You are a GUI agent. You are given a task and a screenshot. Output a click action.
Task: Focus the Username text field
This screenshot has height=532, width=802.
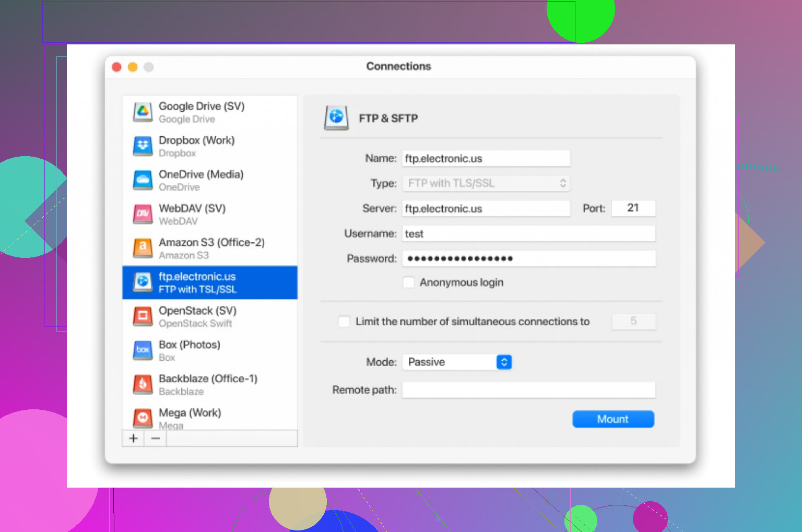[x=528, y=234]
